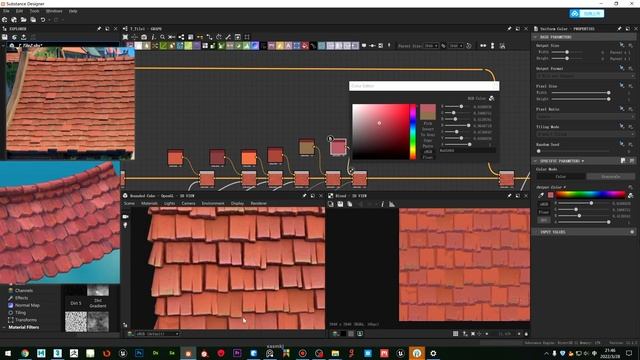Open Premiere Pro from the taskbar
640x360 pixels.
coord(237,353)
